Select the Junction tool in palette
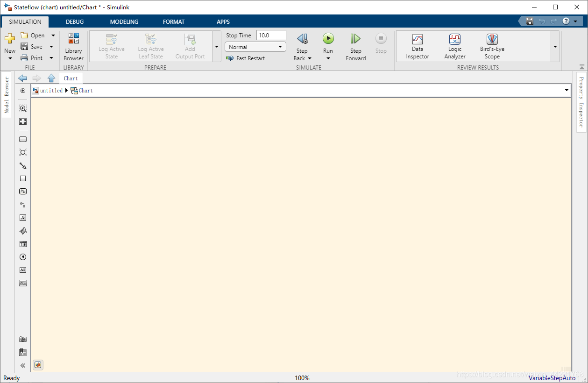 (x=23, y=152)
